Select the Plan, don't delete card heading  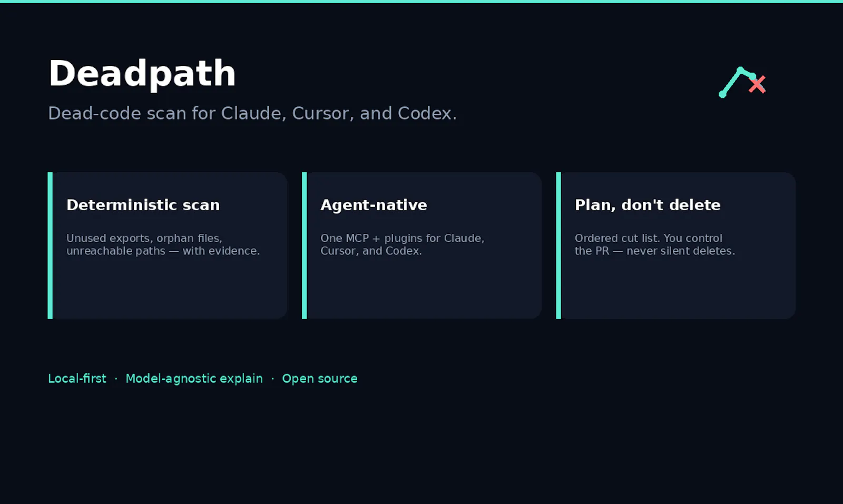click(648, 205)
